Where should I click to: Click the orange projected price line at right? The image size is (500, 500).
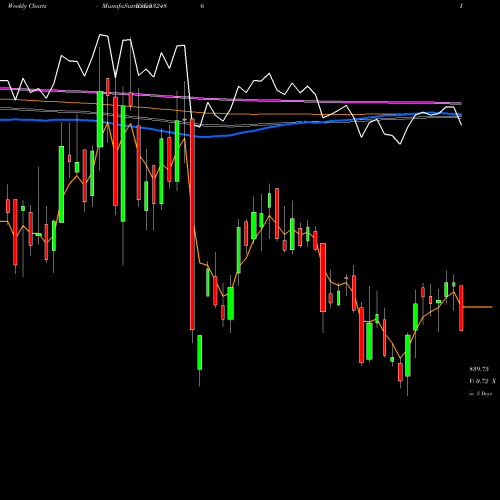click(x=478, y=307)
